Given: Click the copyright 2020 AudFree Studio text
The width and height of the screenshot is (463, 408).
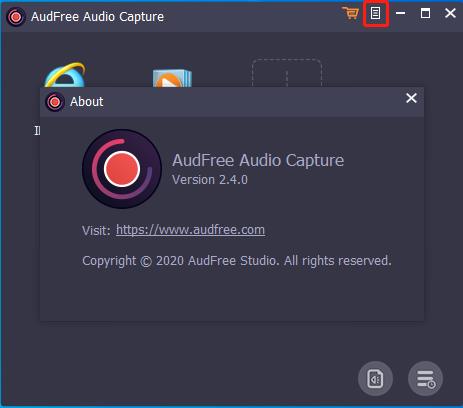Looking at the screenshot, I should pos(237,261).
